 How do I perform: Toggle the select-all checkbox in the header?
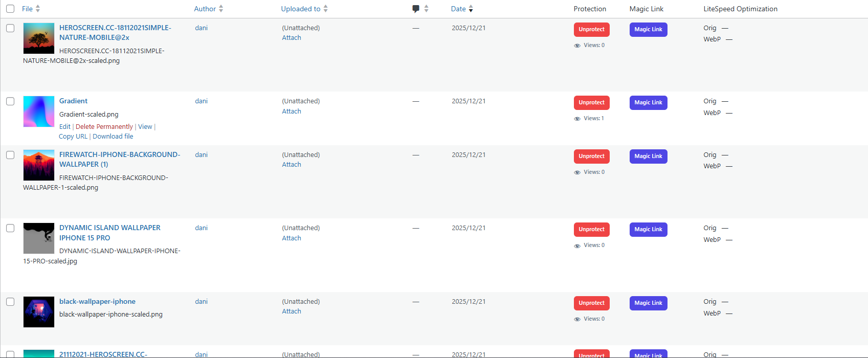click(10, 8)
